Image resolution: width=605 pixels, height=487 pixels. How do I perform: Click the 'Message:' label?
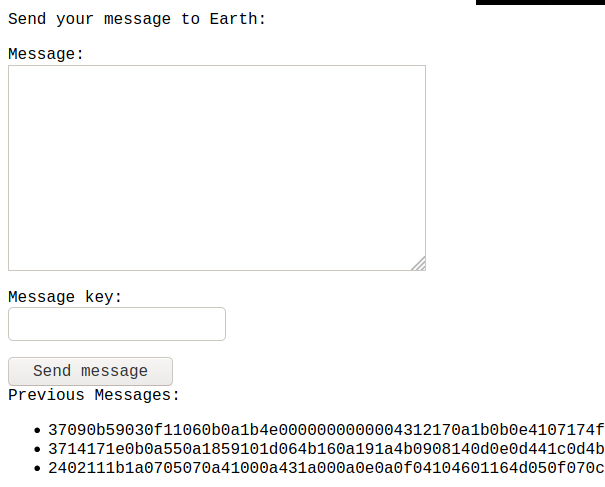click(46, 54)
